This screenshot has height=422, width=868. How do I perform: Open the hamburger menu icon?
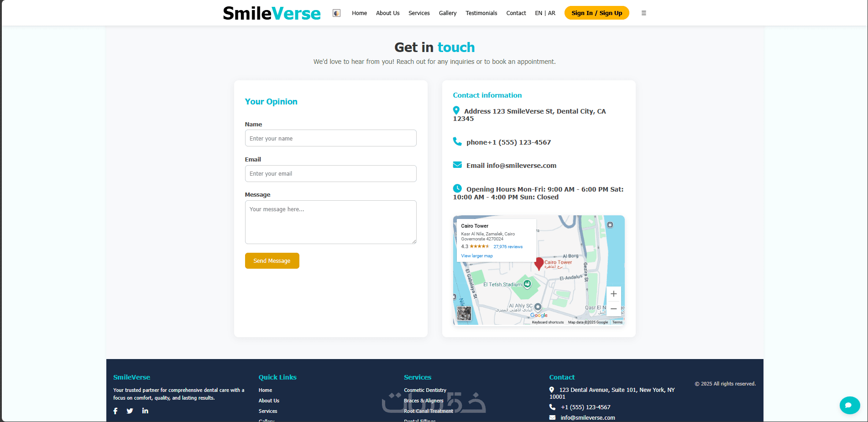point(644,13)
